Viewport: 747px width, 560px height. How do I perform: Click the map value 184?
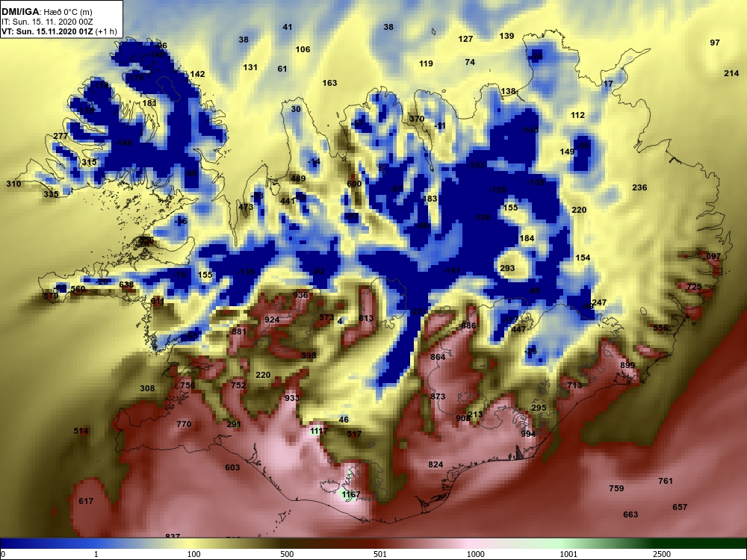pyautogui.click(x=527, y=238)
